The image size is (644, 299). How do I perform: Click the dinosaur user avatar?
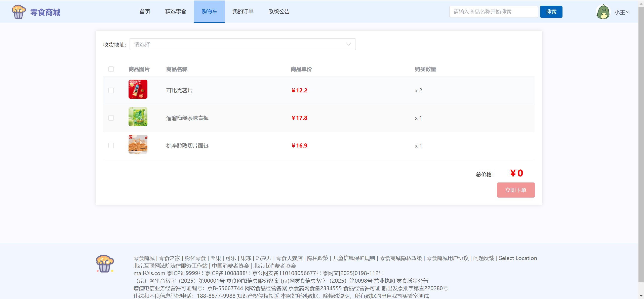[603, 12]
